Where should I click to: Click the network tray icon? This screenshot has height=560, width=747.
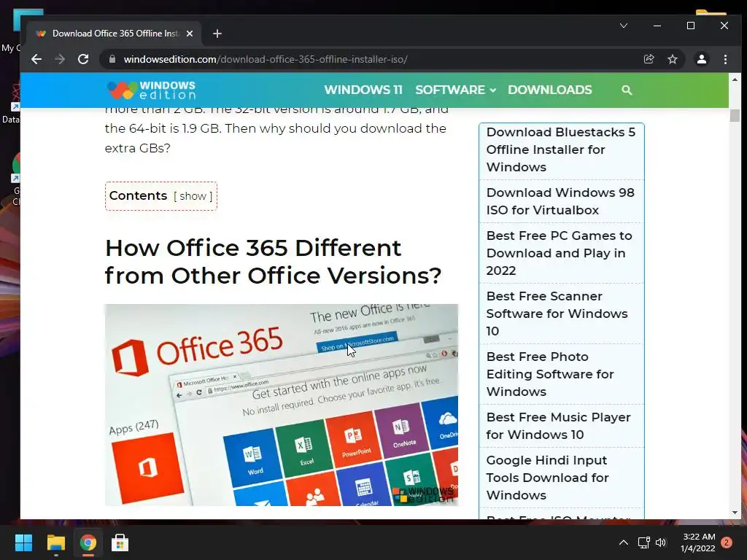pos(643,542)
